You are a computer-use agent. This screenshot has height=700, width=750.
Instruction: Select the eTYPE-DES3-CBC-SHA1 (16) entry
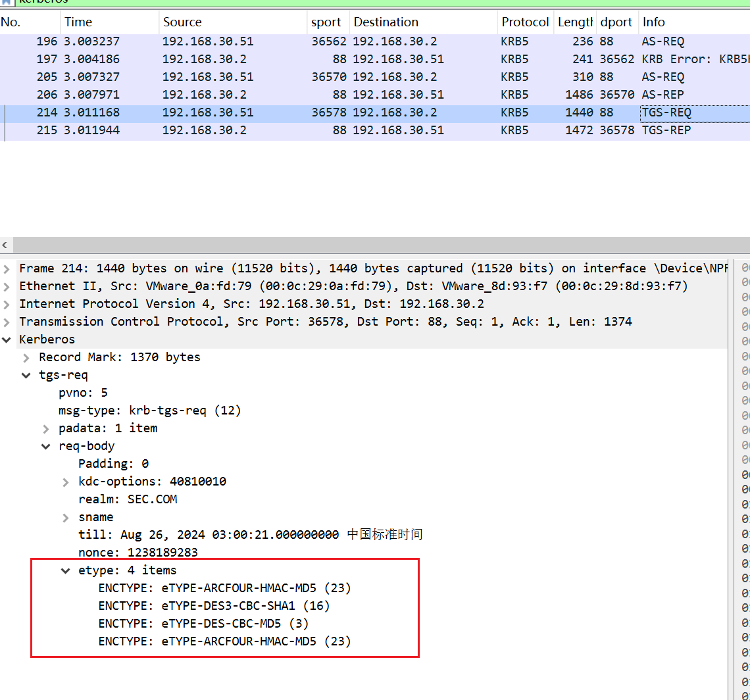(213, 605)
